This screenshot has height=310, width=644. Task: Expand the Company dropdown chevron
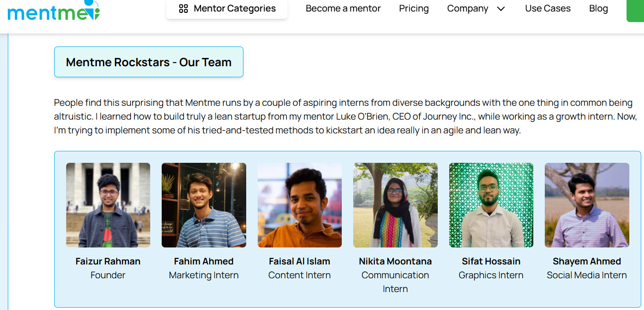[501, 9]
